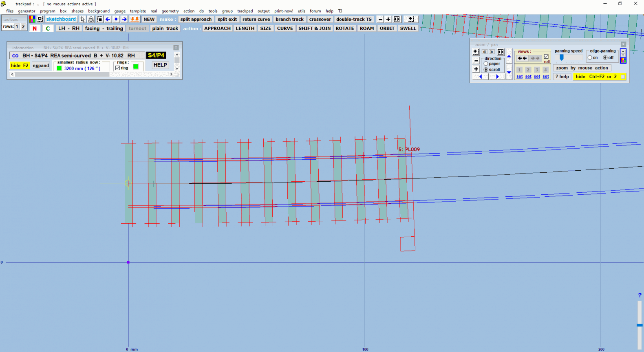The image size is (644, 352).
Task: Click the trackpad circles icon in toolbar
Action: (91, 19)
